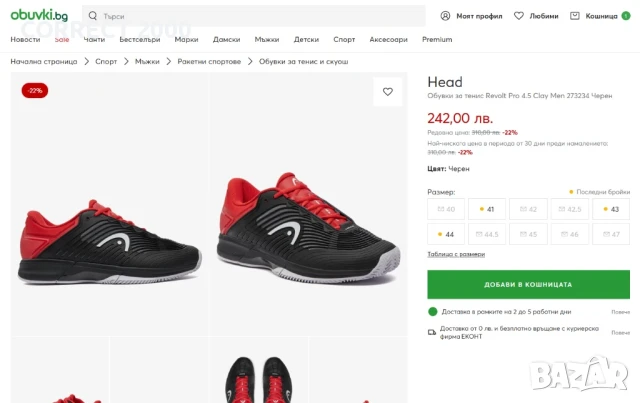Open the Таблица с размери link
The height and width of the screenshot is (403, 640).
(456, 255)
